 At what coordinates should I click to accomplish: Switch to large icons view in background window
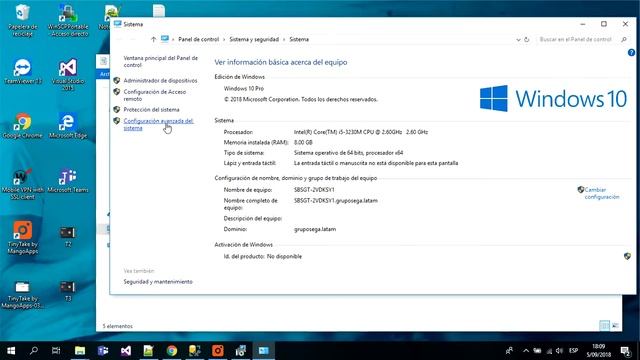(x=615, y=325)
